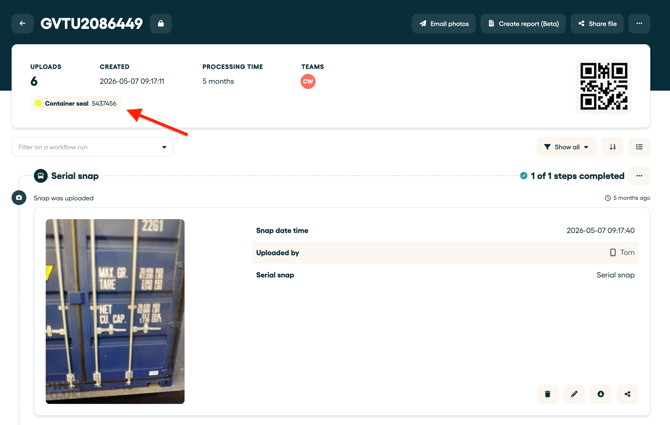This screenshot has width=670, height=425.
Task: Switch to list view
Action: click(639, 147)
